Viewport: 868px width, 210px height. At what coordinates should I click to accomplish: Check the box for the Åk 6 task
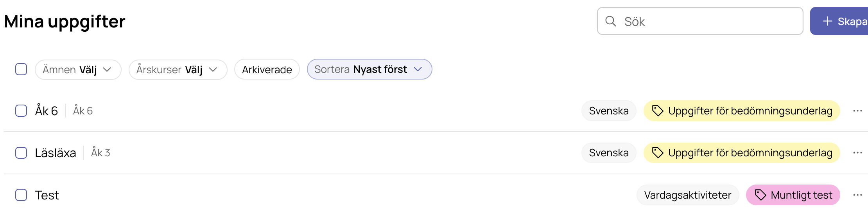(21, 111)
